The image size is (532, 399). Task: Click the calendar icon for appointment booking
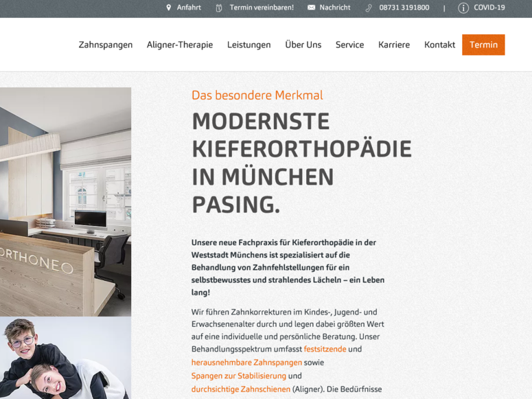click(x=219, y=8)
